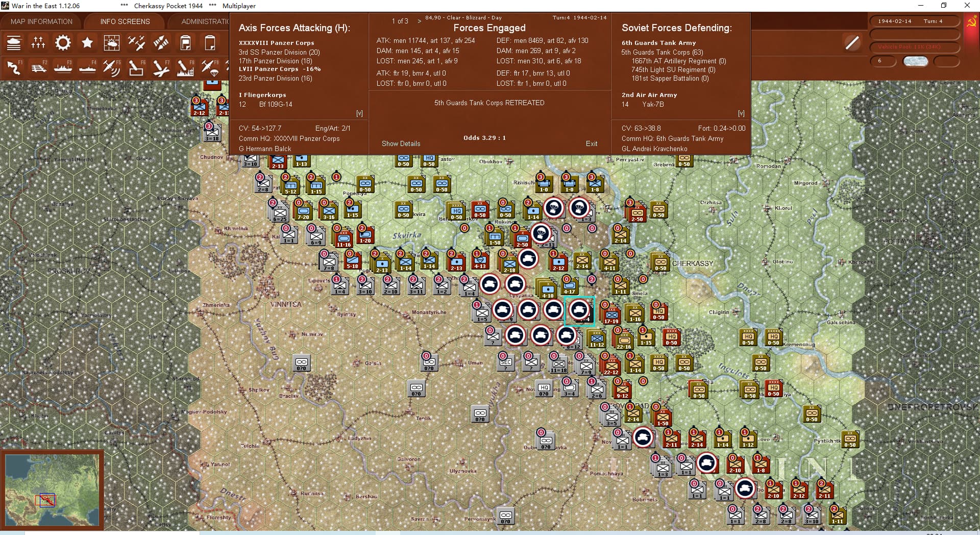Click the crossed striped arrows icon

pos(161,43)
